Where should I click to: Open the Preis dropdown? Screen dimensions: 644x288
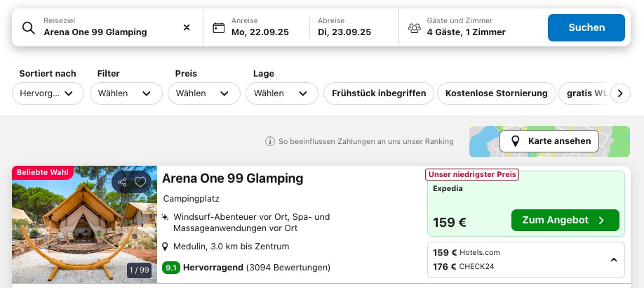coord(203,93)
